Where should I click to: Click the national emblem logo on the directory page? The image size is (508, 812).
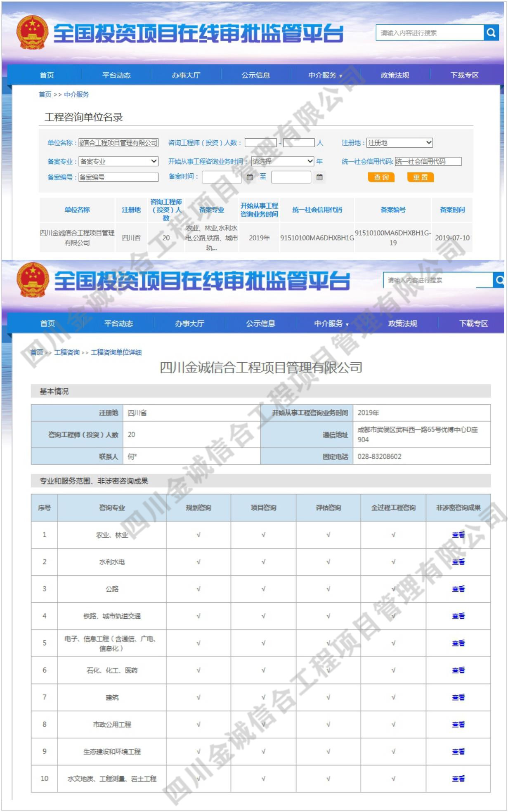[32, 32]
